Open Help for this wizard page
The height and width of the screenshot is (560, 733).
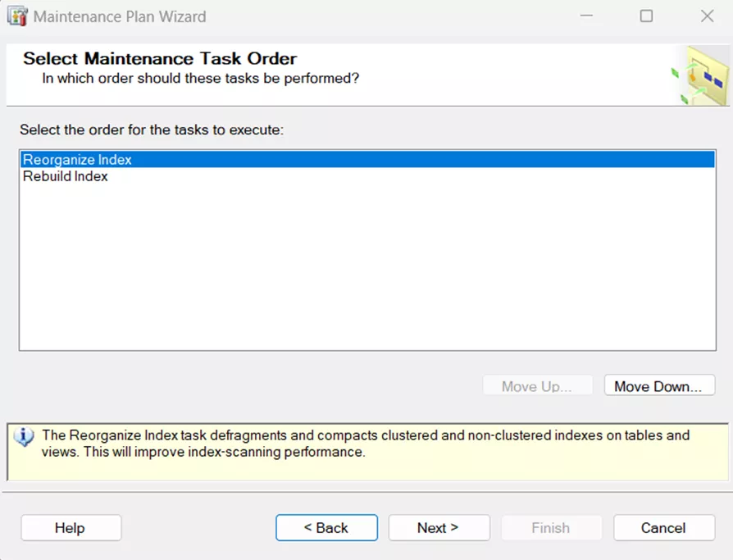(x=71, y=528)
